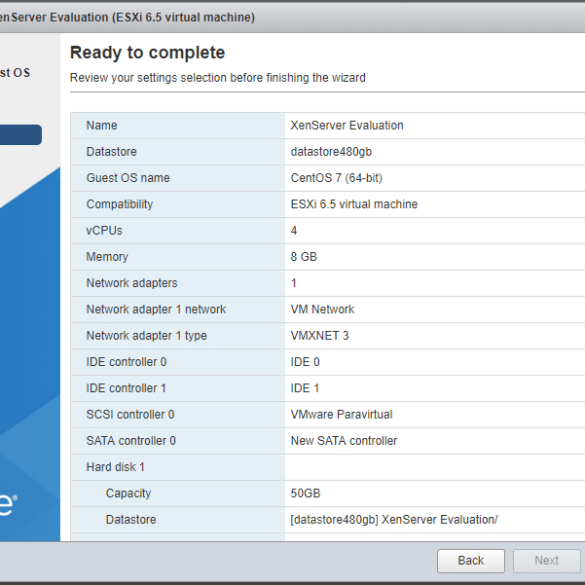The width and height of the screenshot is (585, 585).
Task: Click the 'SCSI controller 0' label
Action: 130,414
